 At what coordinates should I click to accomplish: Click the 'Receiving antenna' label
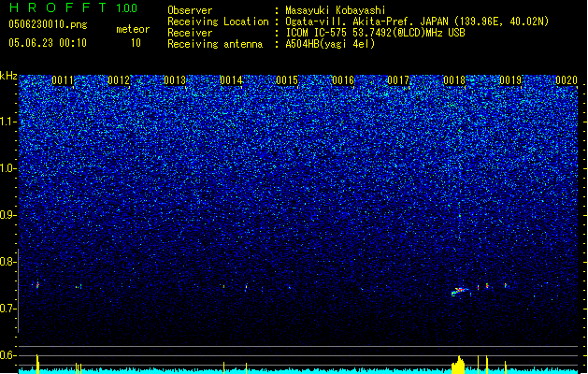(x=215, y=44)
